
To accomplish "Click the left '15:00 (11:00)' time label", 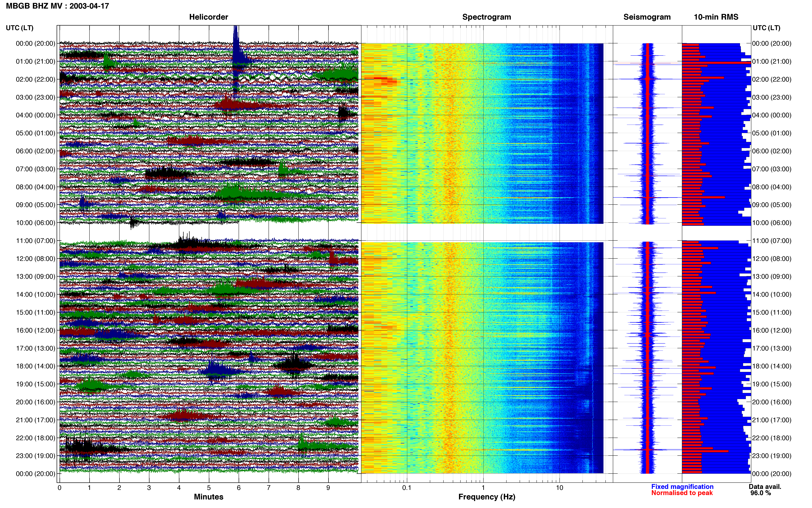I will pyautogui.click(x=35, y=312).
